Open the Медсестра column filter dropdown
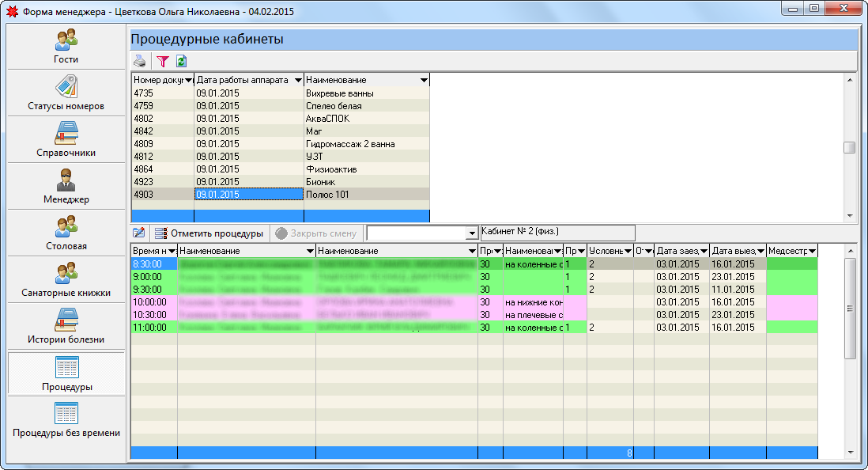The width and height of the screenshot is (868, 470). tap(811, 251)
